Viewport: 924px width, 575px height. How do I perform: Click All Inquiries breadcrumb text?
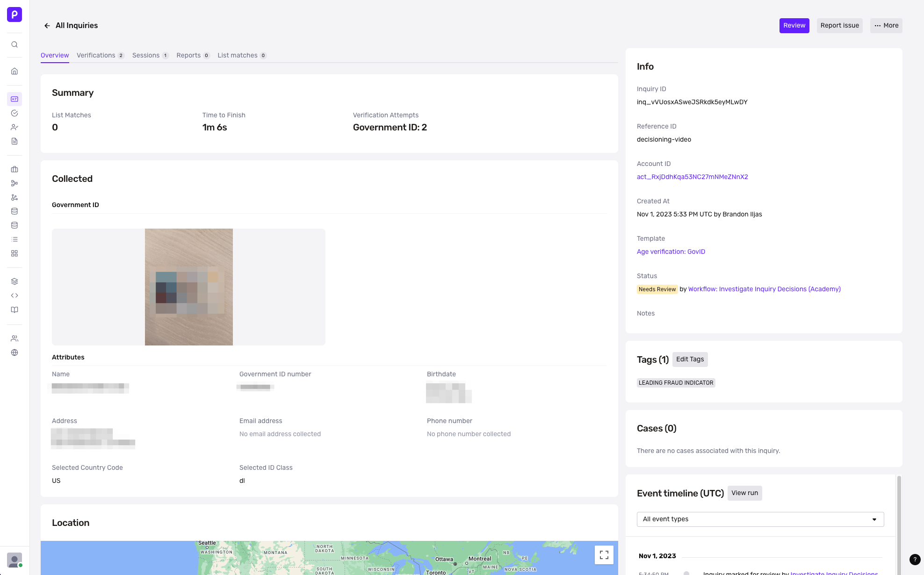[77, 26]
